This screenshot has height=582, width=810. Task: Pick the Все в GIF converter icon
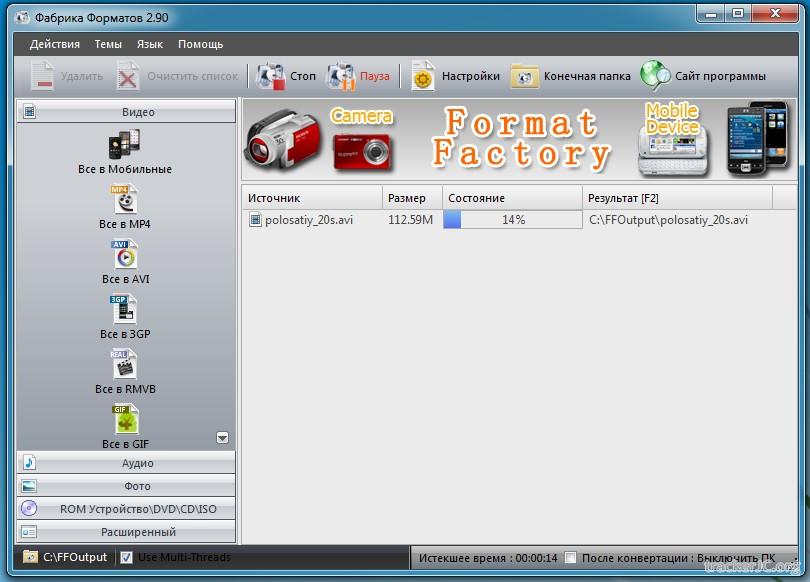pyautogui.click(x=124, y=420)
